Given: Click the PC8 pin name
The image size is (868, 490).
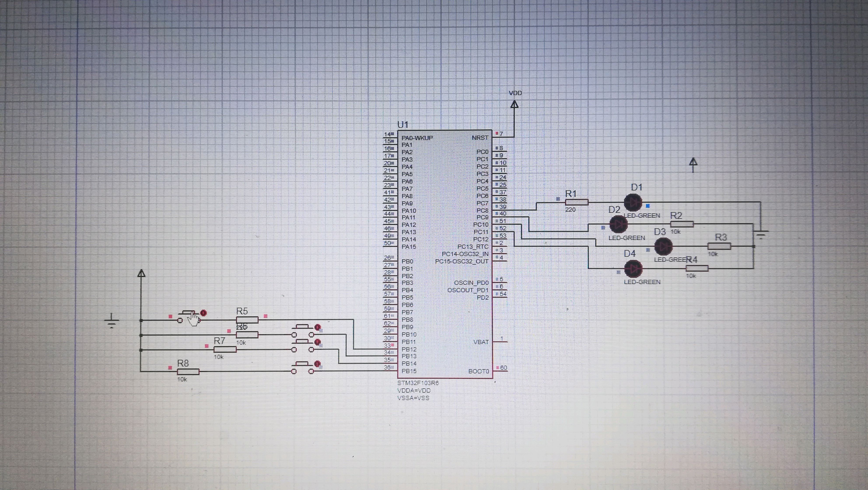Looking at the screenshot, I should pyautogui.click(x=482, y=211).
